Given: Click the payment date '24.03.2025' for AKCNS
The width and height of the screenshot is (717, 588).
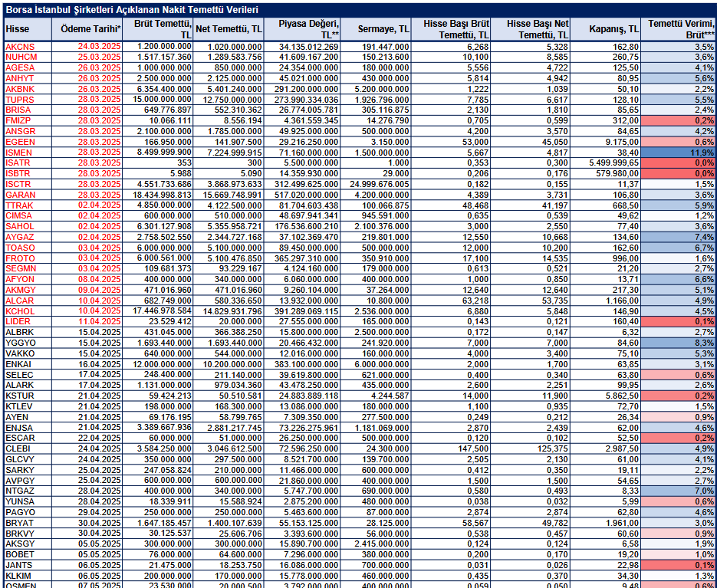Looking at the screenshot, I should [x=99, y=46].
